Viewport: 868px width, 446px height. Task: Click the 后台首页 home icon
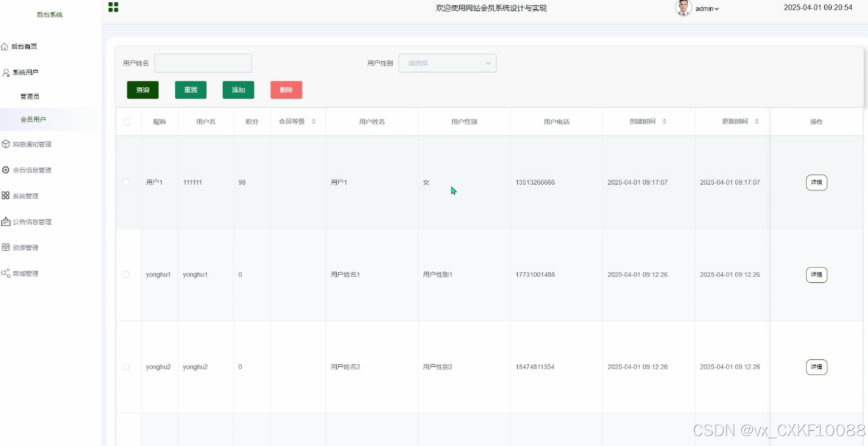pyautogui.click(x=5, y=46)
